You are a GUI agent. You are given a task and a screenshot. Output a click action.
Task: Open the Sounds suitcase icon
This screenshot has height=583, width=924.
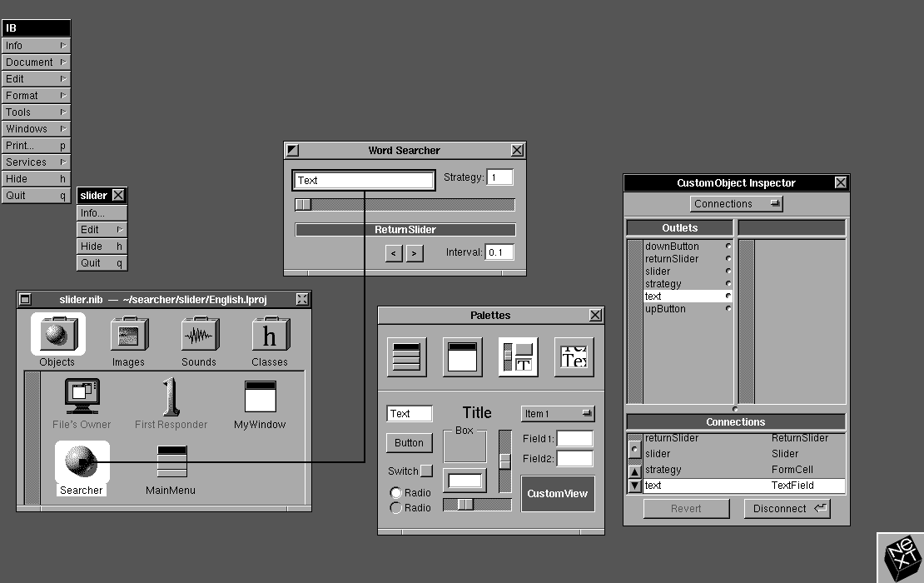tap(198, 336)
